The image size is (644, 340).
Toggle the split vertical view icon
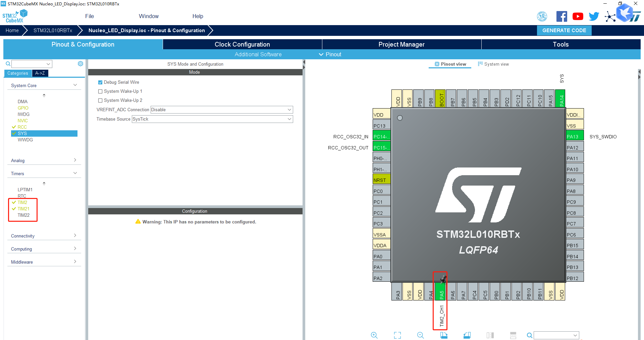tap(490, 335)
